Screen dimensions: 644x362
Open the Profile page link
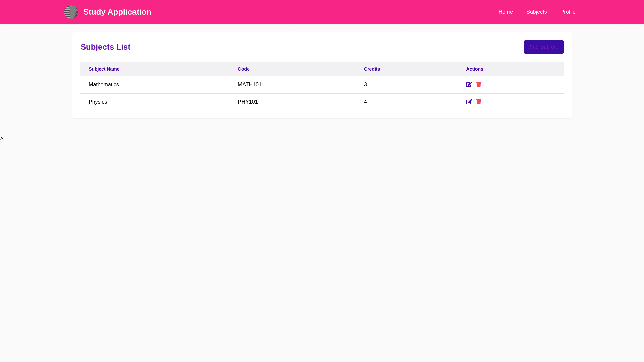568,12
